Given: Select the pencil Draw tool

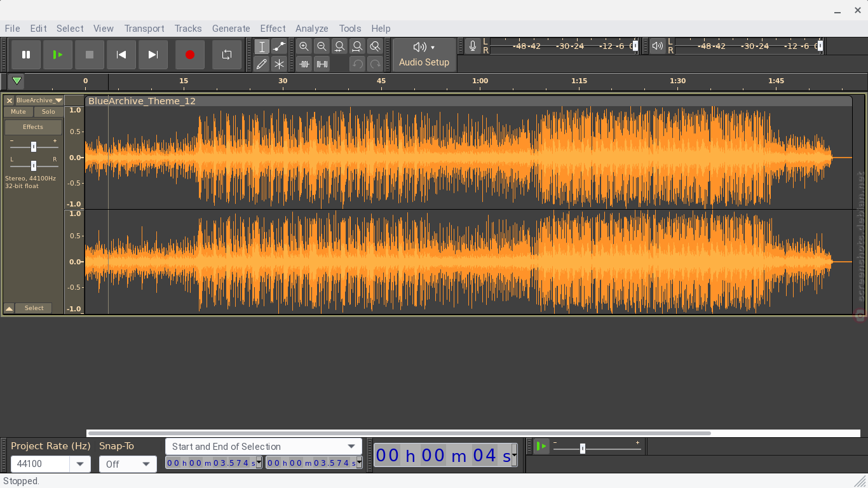Looking at the screenshot, I should click(262, 64).
